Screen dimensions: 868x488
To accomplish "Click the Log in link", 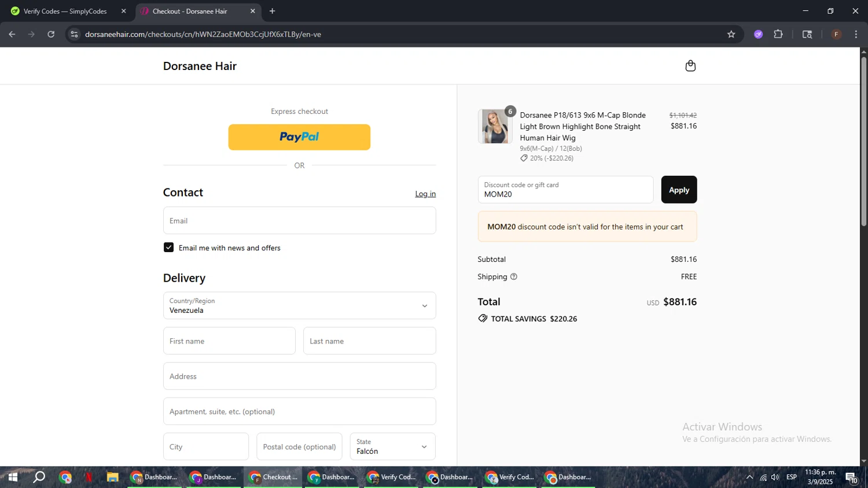I will (x=425, y=194).
